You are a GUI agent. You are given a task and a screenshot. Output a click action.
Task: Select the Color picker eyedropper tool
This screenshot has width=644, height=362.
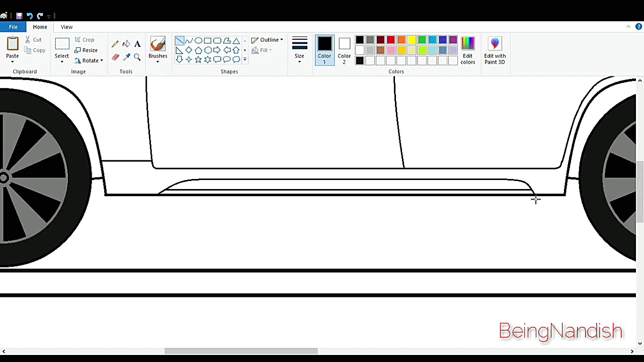tap(126, 57)
